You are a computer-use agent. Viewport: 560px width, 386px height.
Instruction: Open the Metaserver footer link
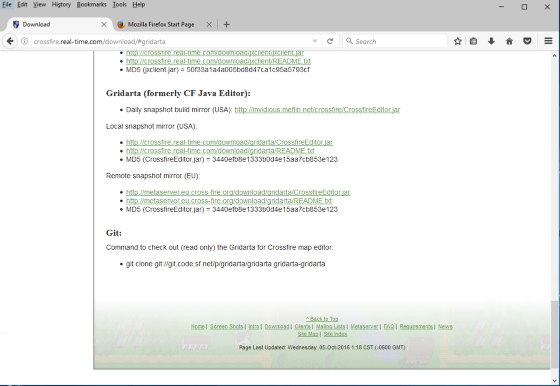(x=364, y=326)
